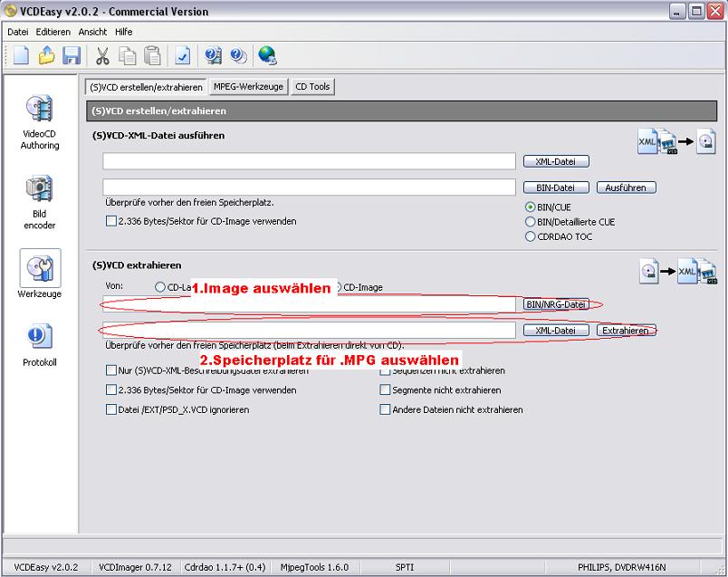The width and height of the screenshot is (728, 577).
Task: Click the open folder toolbar icon
Action: [x=47, y=55]
